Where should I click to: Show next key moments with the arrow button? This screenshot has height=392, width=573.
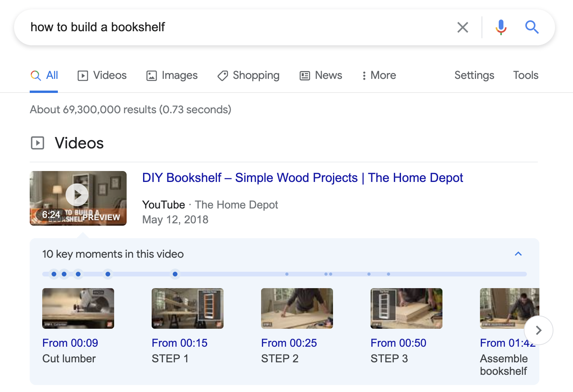tap(539, 330)
